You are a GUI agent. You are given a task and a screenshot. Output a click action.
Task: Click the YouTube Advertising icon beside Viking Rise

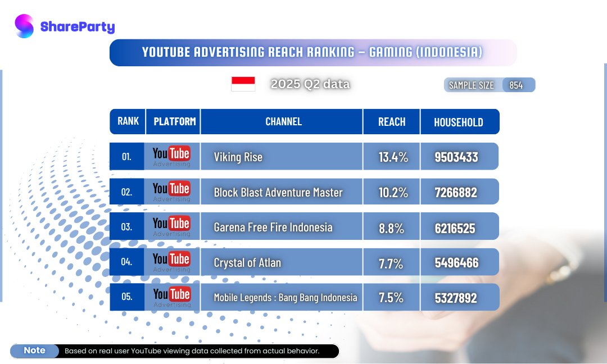(171, 156)
